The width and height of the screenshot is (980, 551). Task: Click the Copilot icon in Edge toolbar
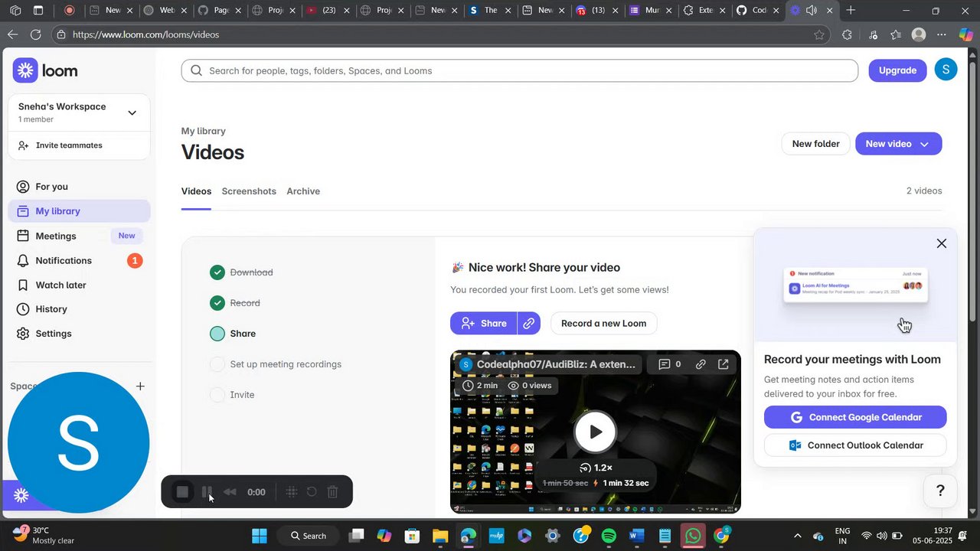(966, 34)
